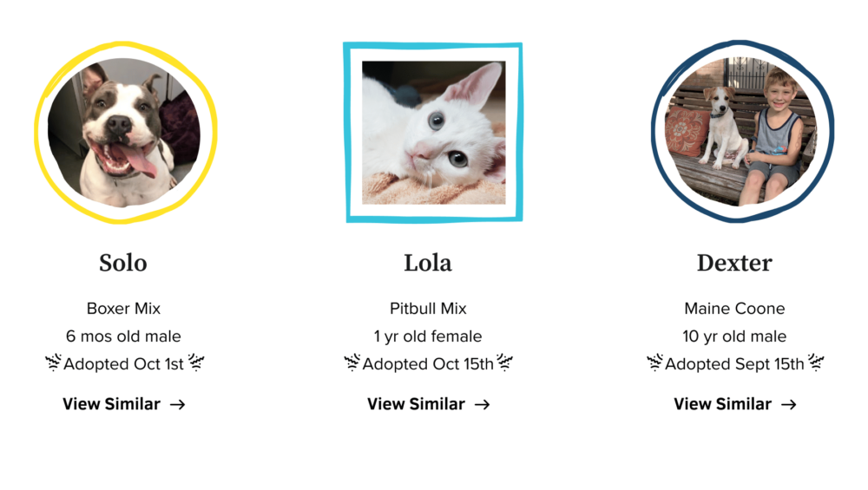Open View Similar link under Lola
This screenshot has height=490, width=868.
click(429, 404)
